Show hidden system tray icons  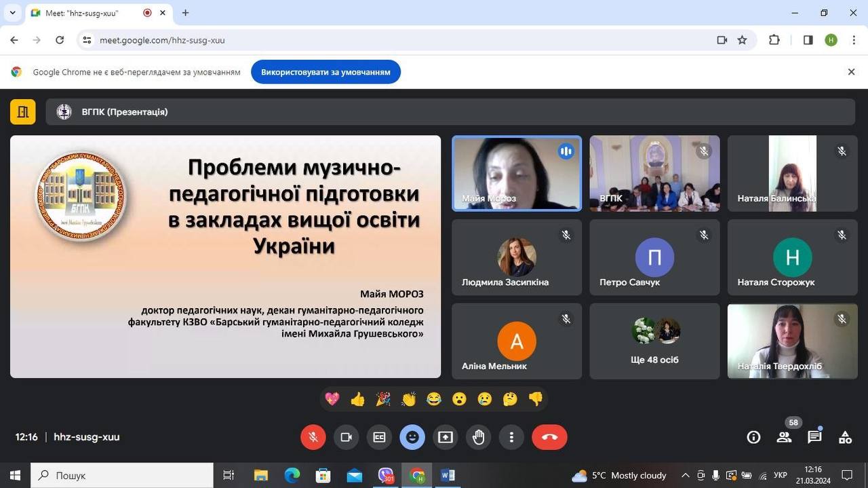point(685,475)
